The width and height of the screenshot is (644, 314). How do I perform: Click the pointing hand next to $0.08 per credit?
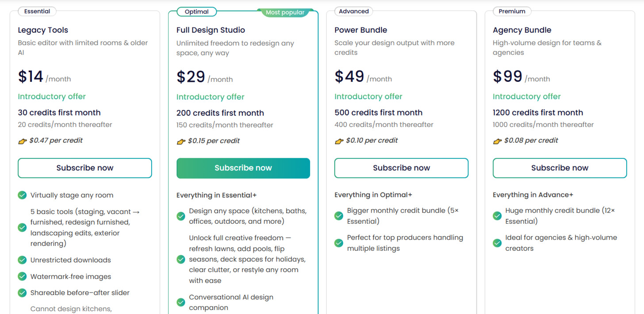pos(497,141)
